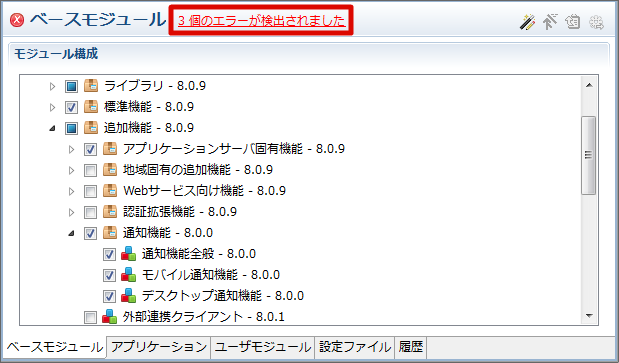Click the module blocks icon of デスクトップ通知機能
Screen dimensions: 619x363
pyautogui.click(x=129, y=296)
